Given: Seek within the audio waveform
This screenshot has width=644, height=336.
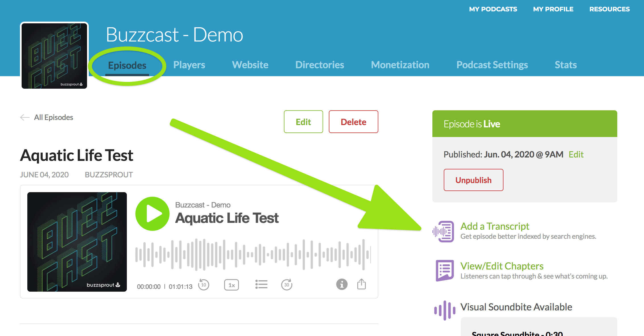Looking at the screenshot, I should point(253,254).
